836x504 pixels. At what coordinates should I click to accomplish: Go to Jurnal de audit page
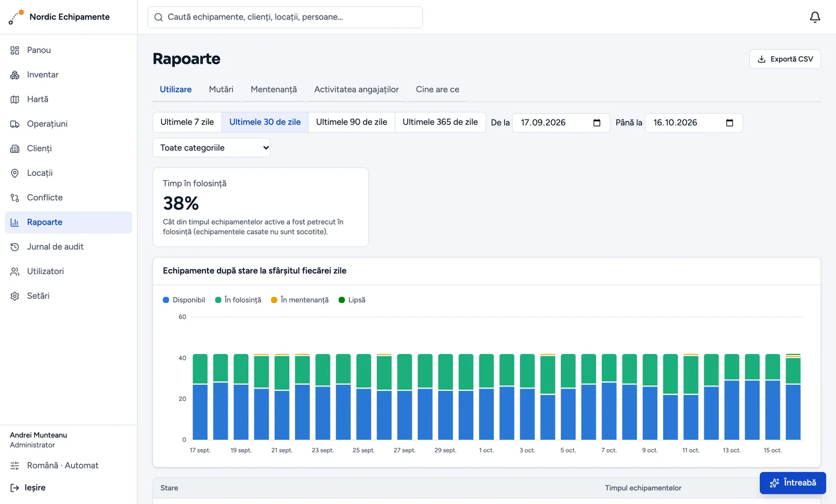pos(68,247)
